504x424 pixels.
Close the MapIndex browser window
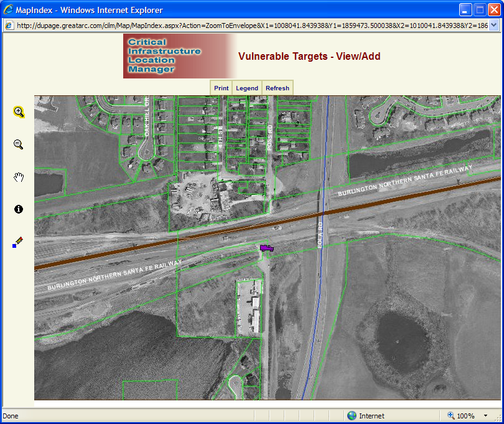point(493,10)
